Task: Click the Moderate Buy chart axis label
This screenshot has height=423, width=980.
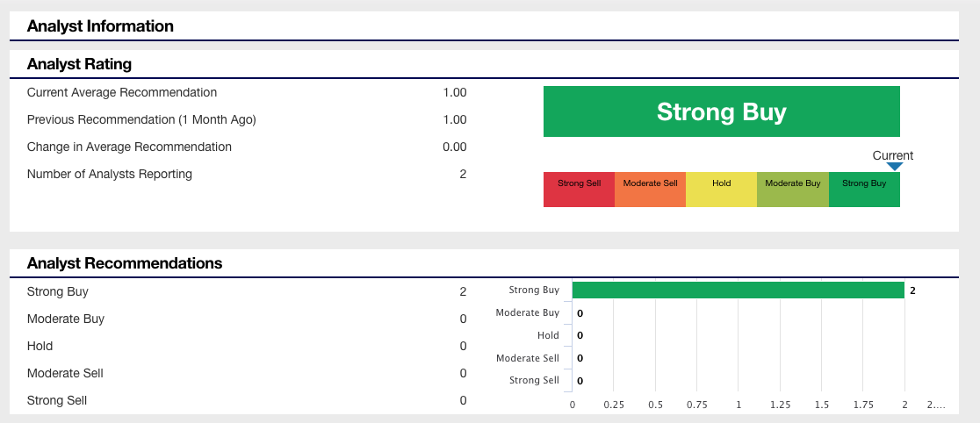Action: 528,312
